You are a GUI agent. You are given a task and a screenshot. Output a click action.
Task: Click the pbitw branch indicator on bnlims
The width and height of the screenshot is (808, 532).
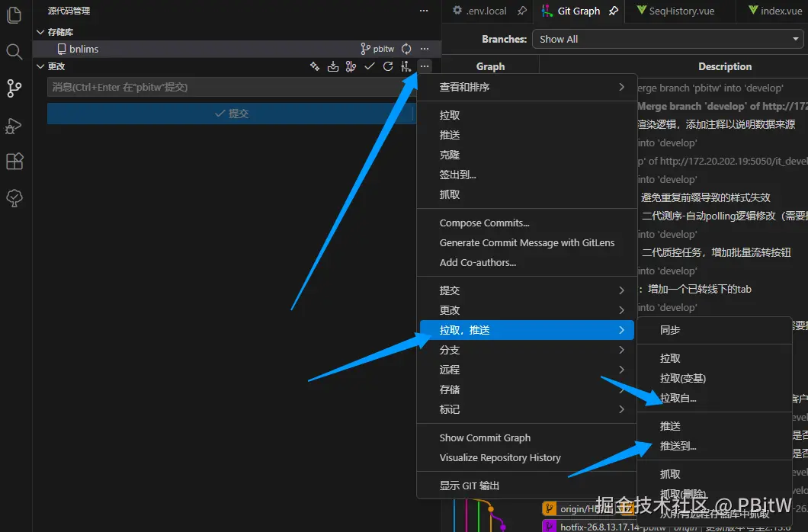[377, 49]
